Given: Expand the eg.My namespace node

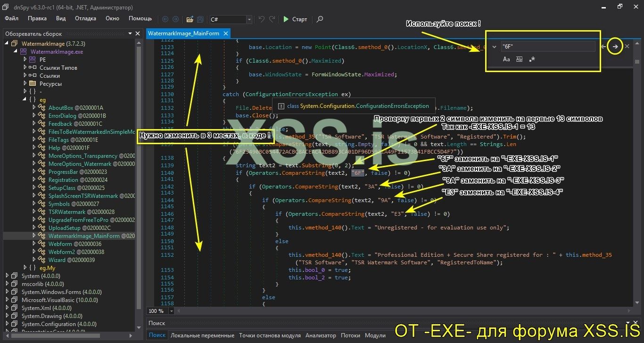Looking at the screenshot, I should point(25,268).
